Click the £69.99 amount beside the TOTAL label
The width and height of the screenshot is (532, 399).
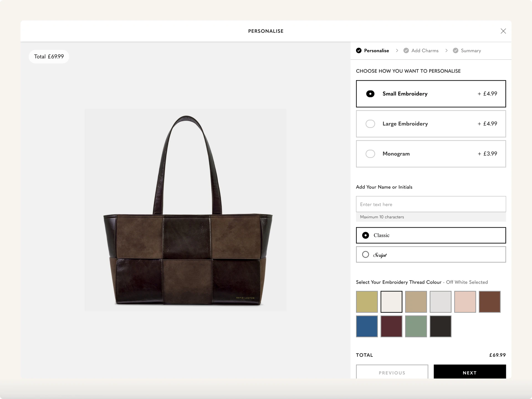coord(497,355)
